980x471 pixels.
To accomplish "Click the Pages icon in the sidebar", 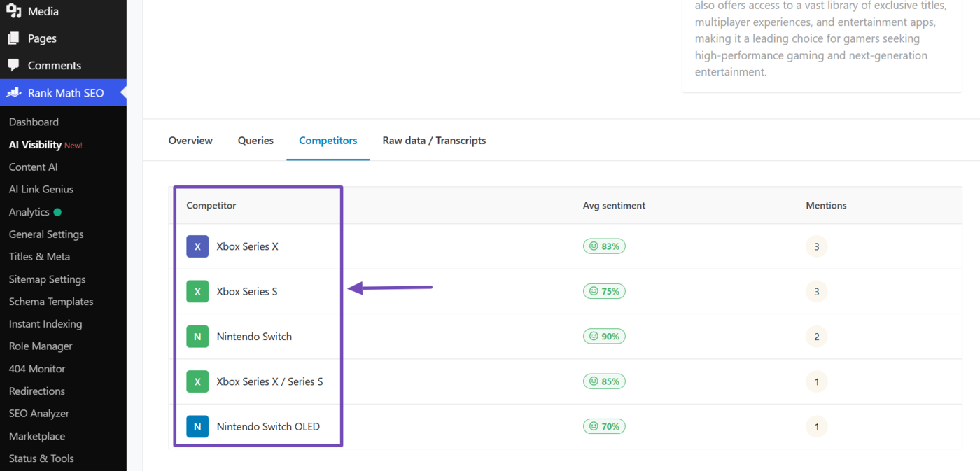I will point(13,38).
